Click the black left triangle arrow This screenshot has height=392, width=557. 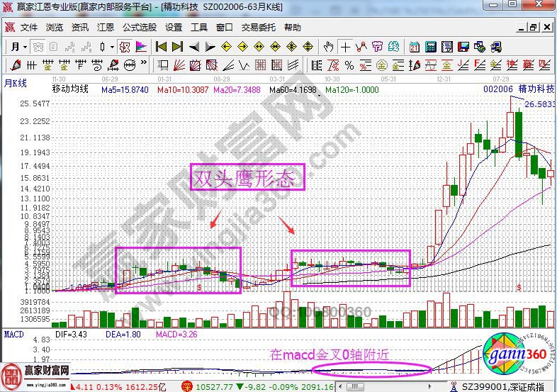pos(194,47)
